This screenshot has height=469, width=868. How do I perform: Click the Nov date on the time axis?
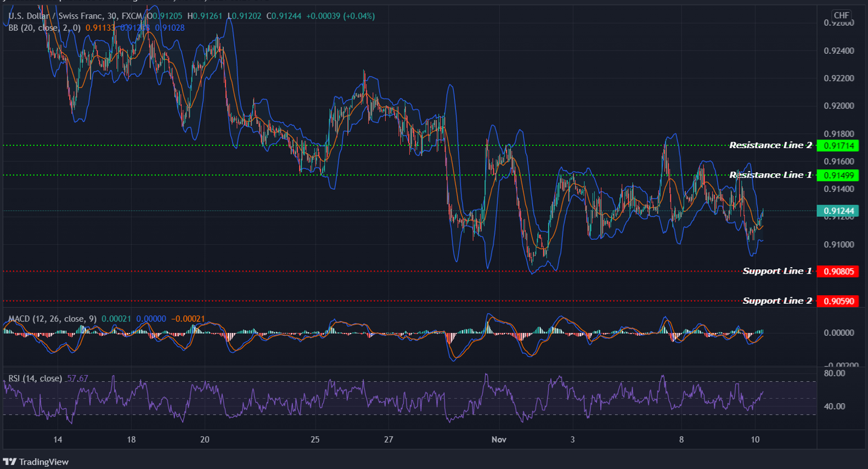pos(499,439)
